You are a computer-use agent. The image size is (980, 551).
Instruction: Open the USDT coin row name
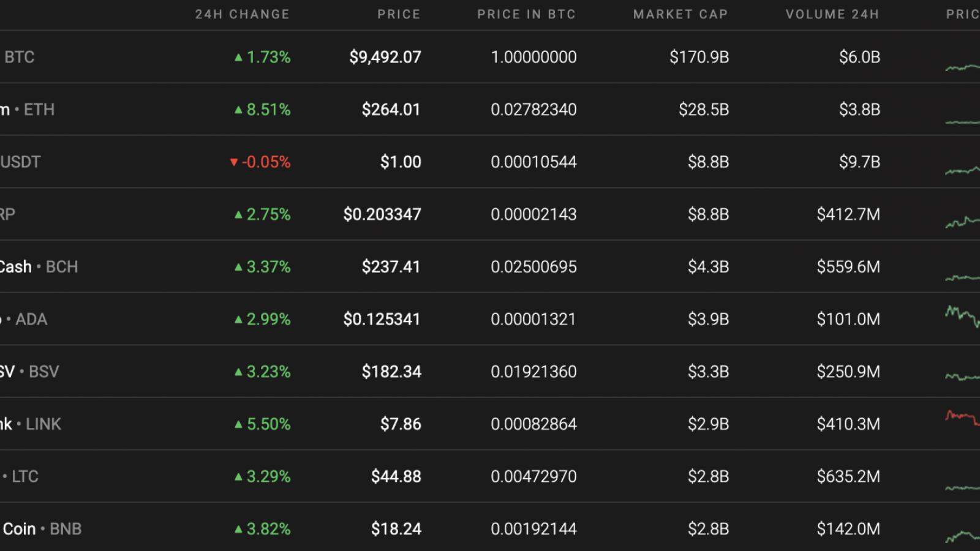20,162
